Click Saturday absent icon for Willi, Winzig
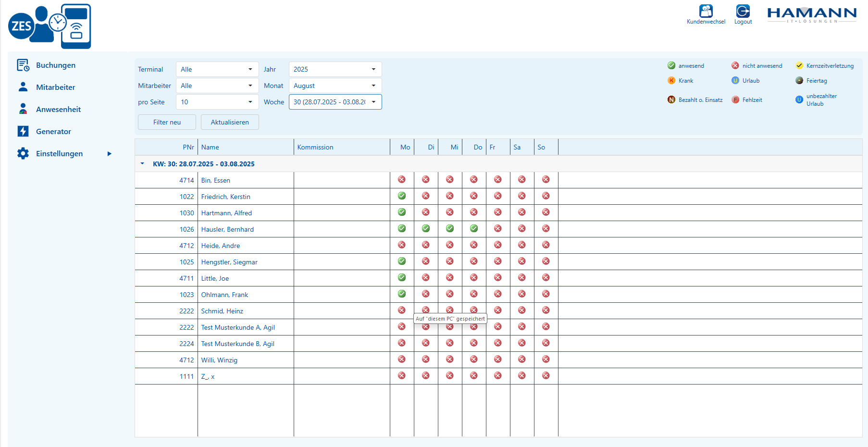This screenshot has width=868, height=447. click(522, 359)
